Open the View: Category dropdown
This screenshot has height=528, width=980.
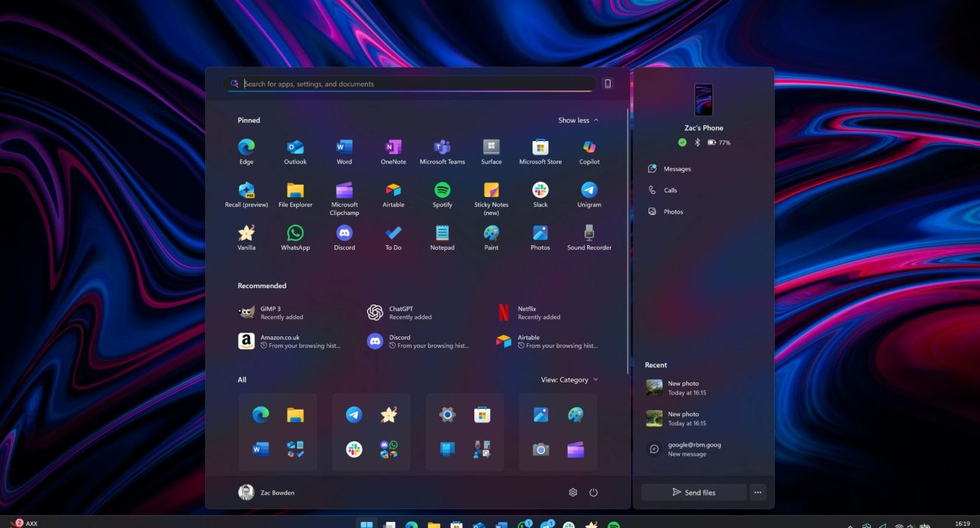coord(569,380)
